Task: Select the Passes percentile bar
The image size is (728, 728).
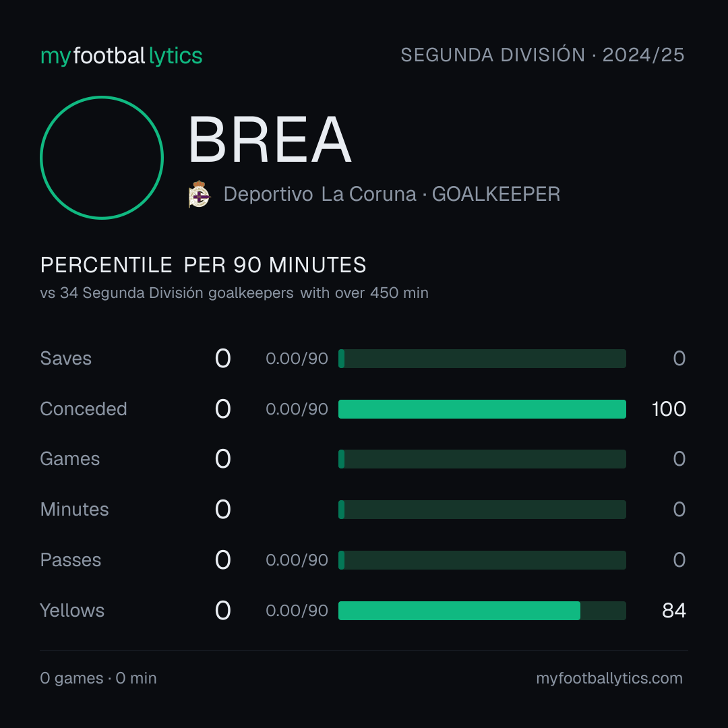Action: [482, 560]
